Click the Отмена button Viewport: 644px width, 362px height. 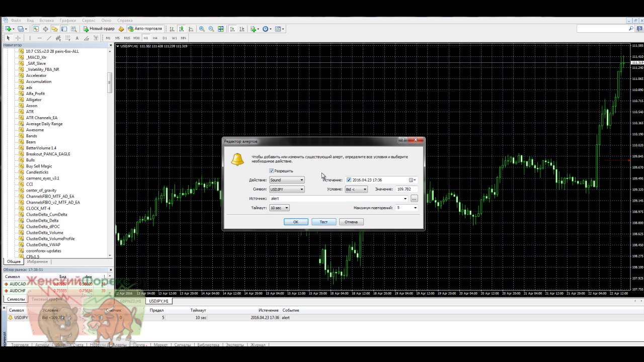pyautogui.click(x=351, y=222)
